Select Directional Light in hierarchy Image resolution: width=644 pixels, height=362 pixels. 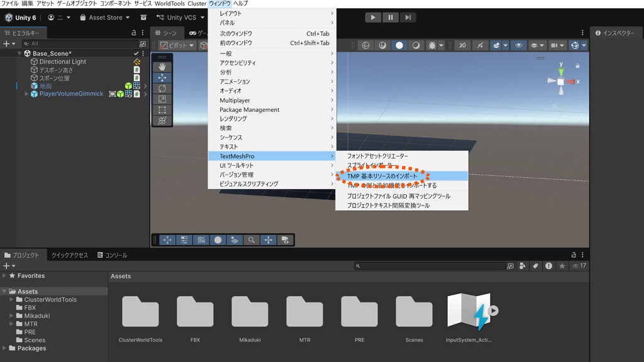[62, 62]
